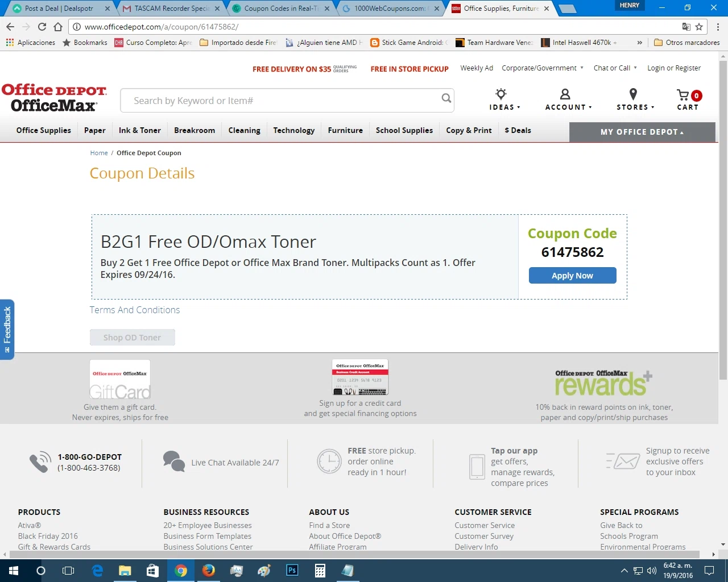Screen dimensions: 728x582
Task: Click Login or Register link
Action: point(674,68)
